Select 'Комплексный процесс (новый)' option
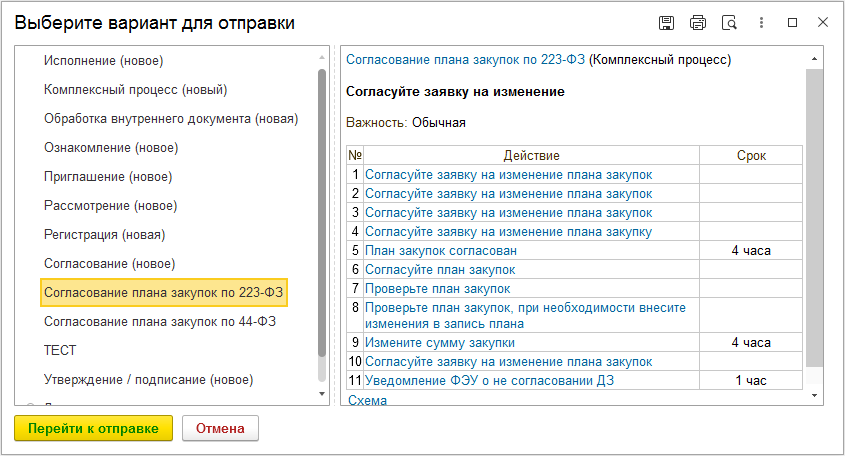845x456 pixels. click(136, 90)
